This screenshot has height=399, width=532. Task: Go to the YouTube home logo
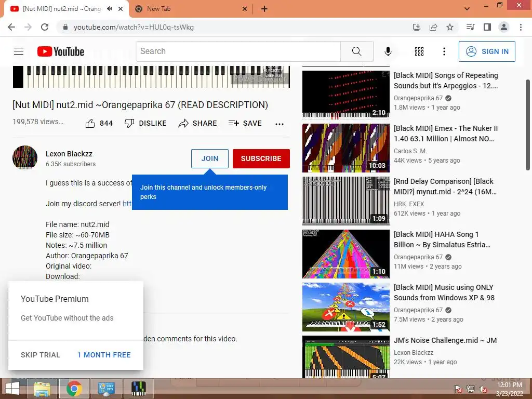pos(61,51)
